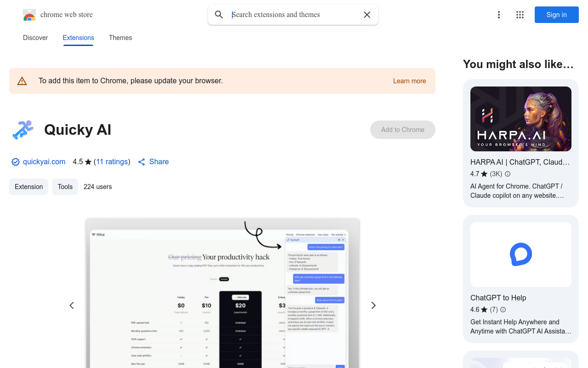The width and height of the screenshot is (588, 368).
Task: Click 'chrome web store' header text
Action: click(67, 15)
